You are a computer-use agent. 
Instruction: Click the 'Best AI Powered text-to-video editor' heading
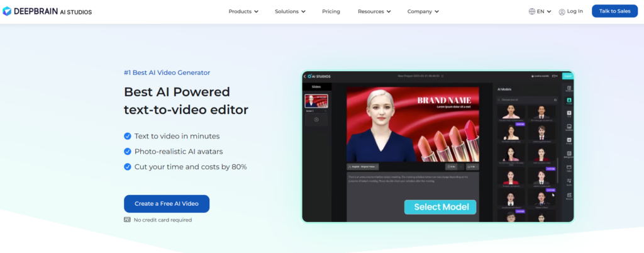coord(186,101)
